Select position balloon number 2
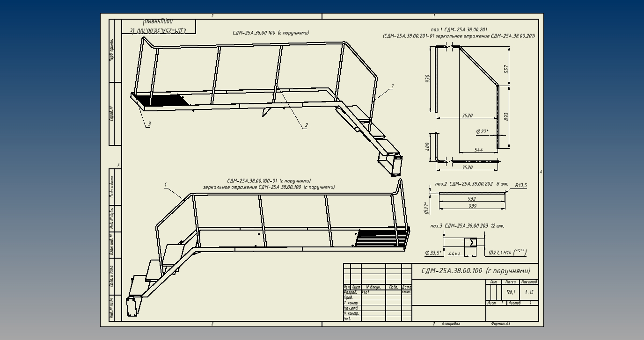The image size is (644, 340). click(x=306, y=125)
